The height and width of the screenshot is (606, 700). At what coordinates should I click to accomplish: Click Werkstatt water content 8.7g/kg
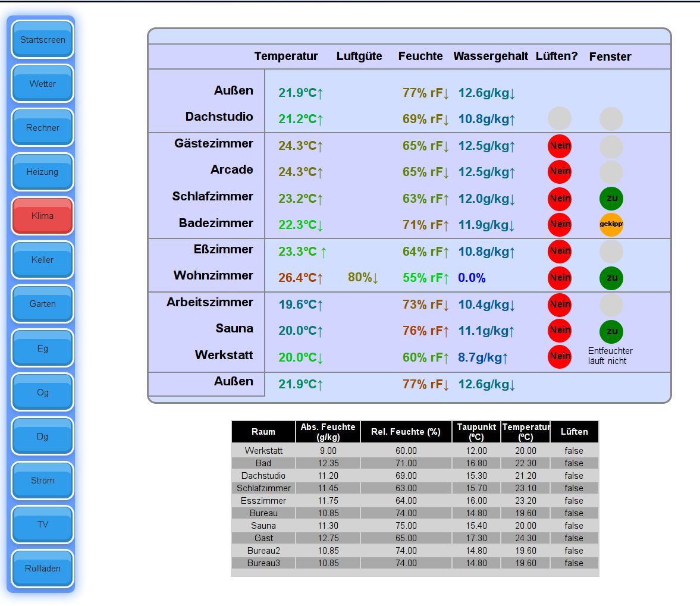click(x=483, y=358)
